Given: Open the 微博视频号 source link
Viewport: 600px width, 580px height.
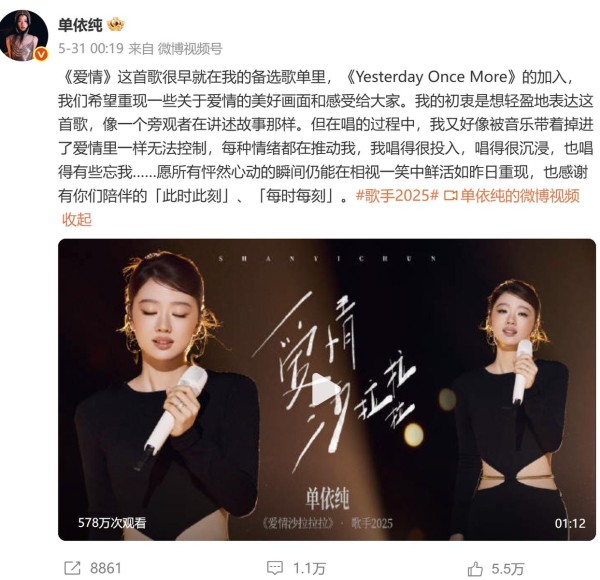Looking at the screenshot, I should click(x=190, y=49).
